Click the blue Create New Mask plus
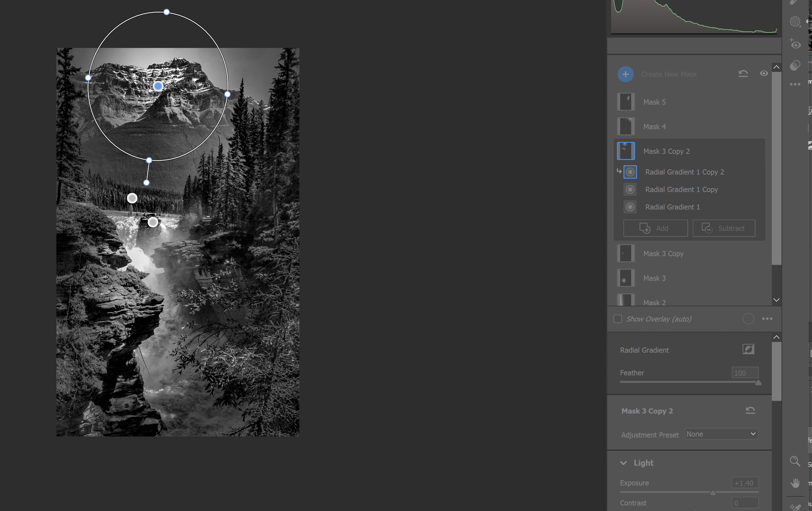812x511 pixels. coord(625,74)
